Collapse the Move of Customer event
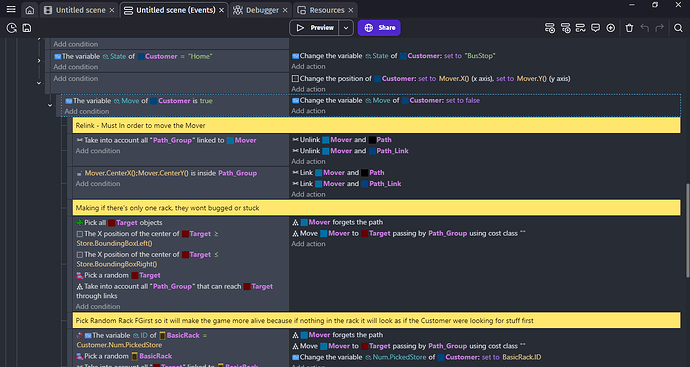Screen dimensions: 690x367 click(50, 105)
